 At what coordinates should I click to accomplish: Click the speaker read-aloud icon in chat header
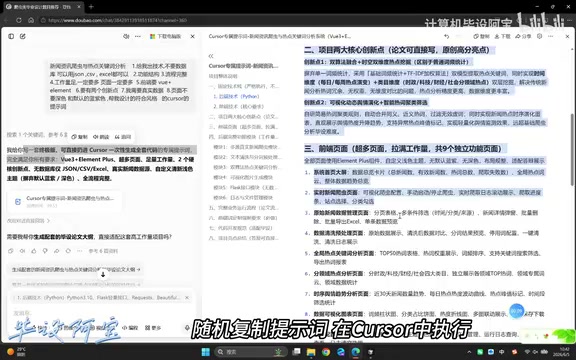coord(126,36)
